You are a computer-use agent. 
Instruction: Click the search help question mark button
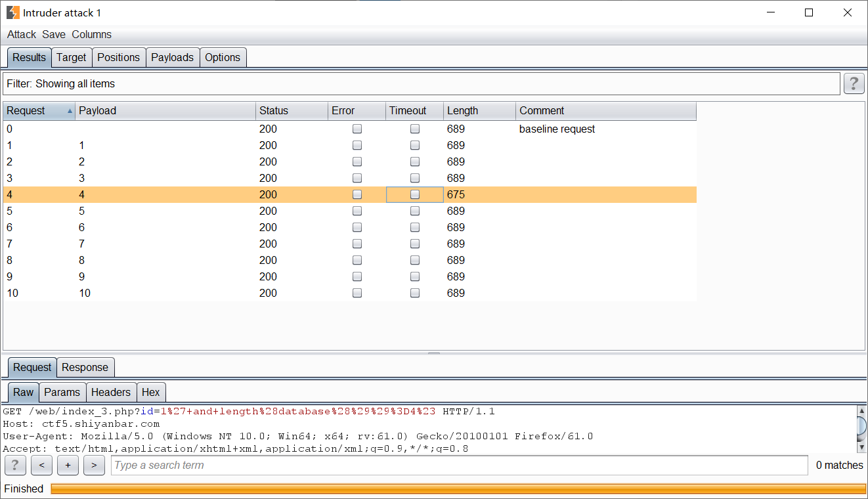click(x=15, y=466)
